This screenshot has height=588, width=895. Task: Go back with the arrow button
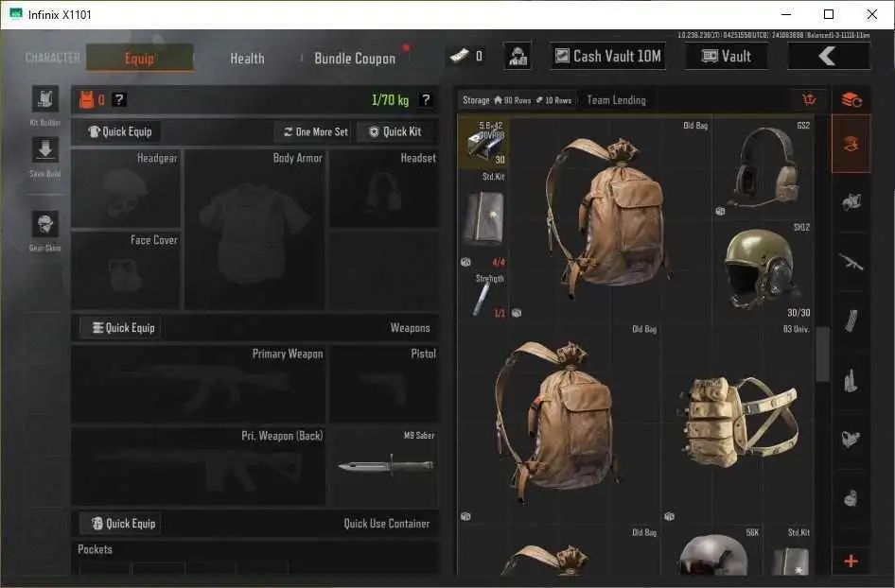pyautogui.click(x=829, y=56)
